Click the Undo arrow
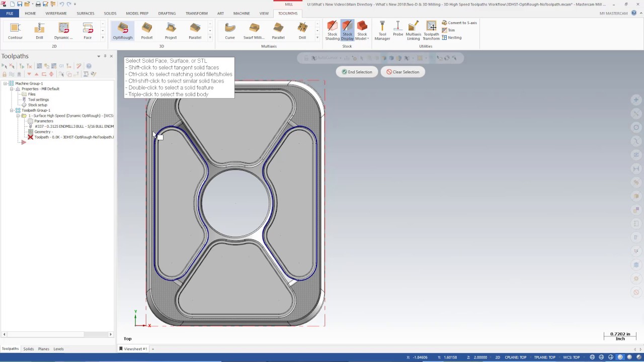 62,4
